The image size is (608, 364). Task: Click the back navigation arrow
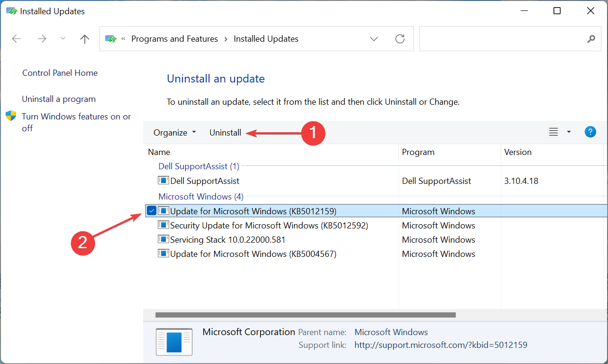(16, 38)
